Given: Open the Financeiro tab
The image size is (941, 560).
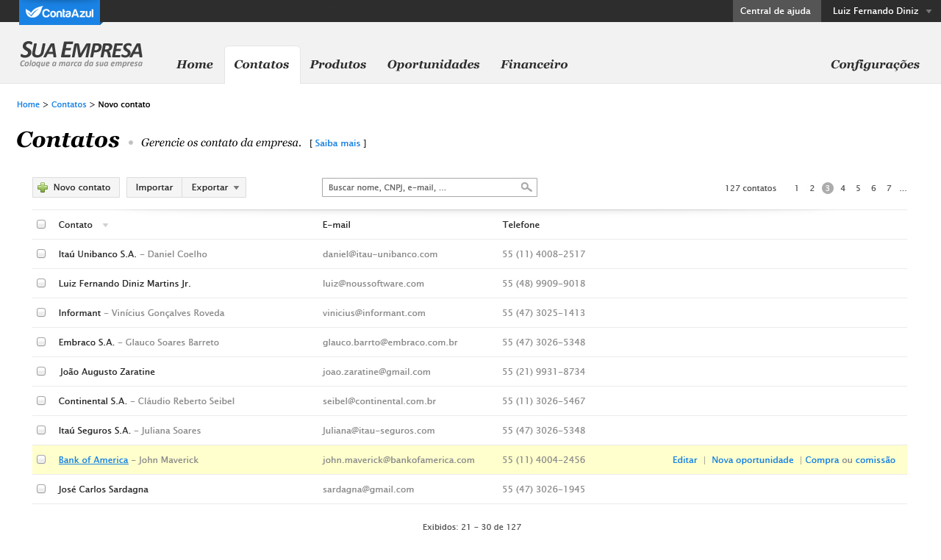Looking at the screenshot, I should point(534,65).
